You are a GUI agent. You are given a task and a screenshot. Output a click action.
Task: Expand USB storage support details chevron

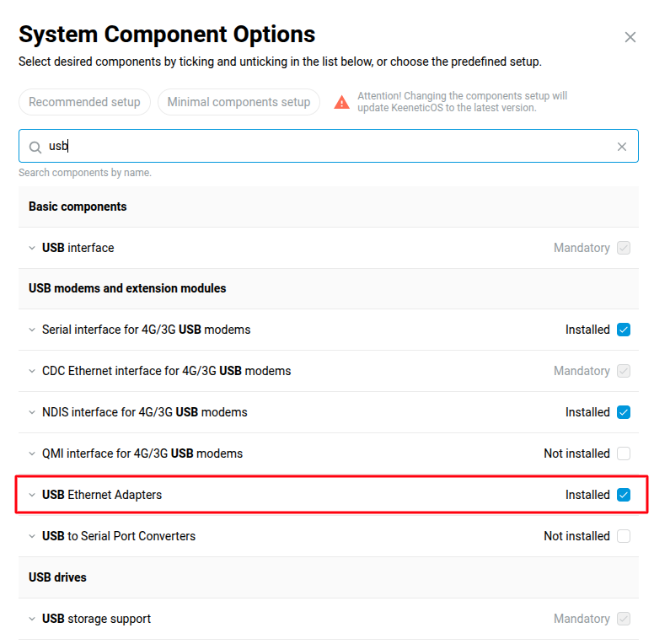(32, 619)
